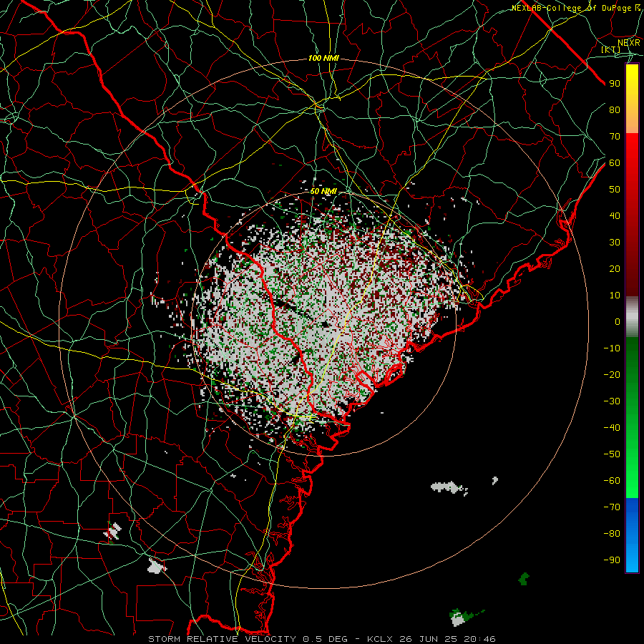
Task: Click the 26 JUN 25 date in footer
Action: pyautogui.click(x=427, y=639)
